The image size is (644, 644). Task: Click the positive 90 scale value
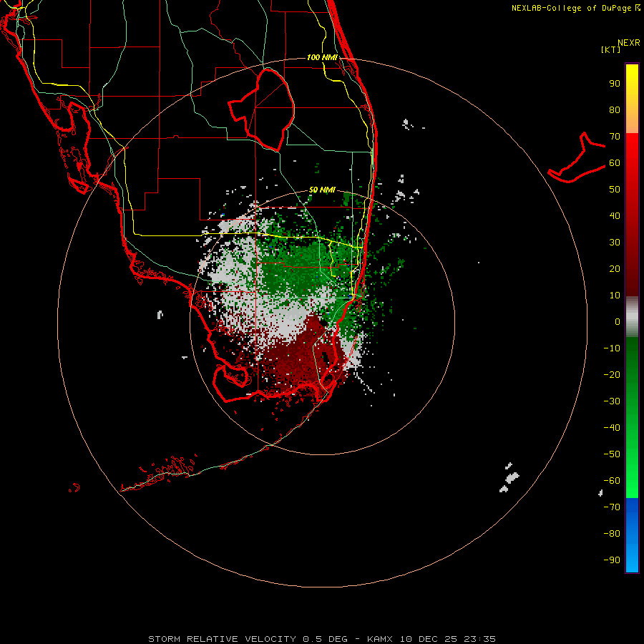click(615, 84)
